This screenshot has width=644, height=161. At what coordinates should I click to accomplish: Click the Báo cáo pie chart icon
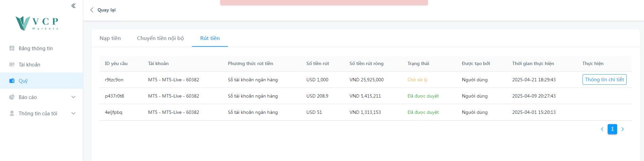[12, 97]
